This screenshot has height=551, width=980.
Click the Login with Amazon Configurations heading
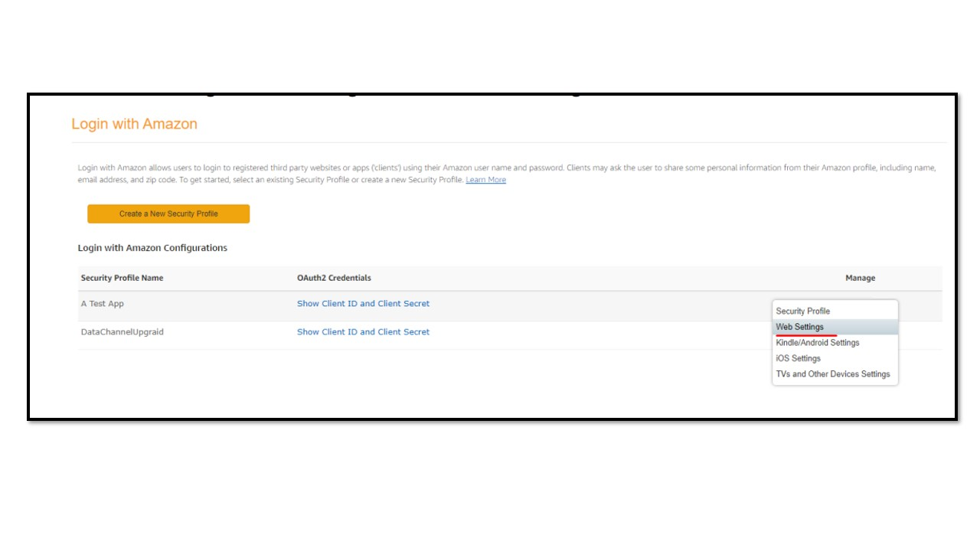click(152, 248)
